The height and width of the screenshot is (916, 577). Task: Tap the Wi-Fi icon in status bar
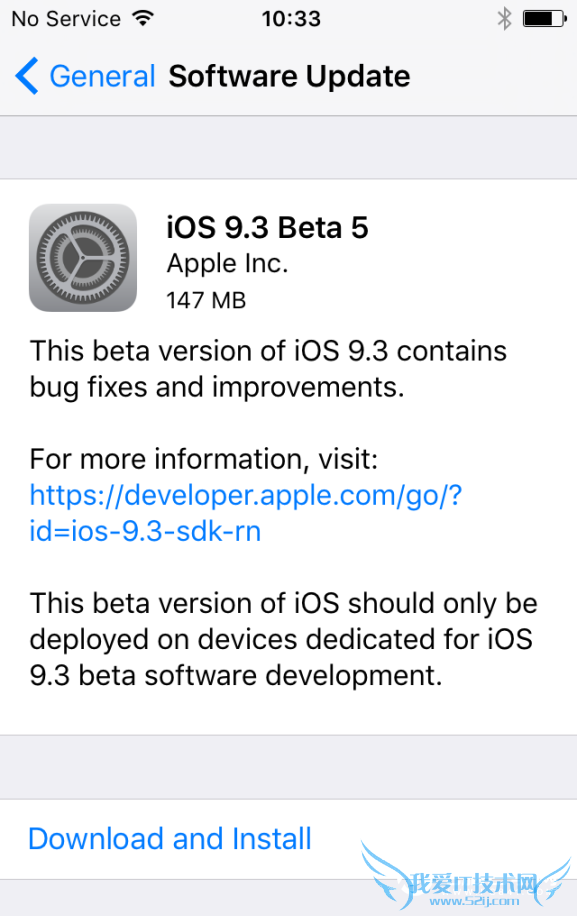[143, 16]
